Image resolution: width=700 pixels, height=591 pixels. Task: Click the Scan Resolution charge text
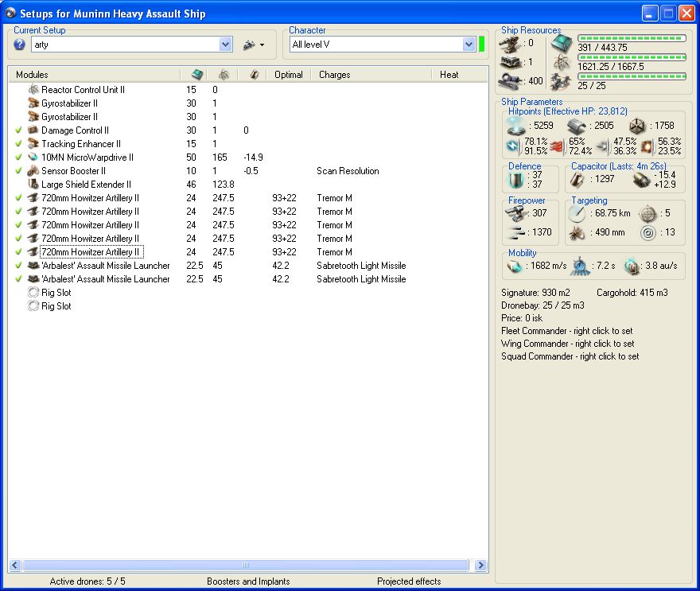pyautogui.click(x=348, y=171)
